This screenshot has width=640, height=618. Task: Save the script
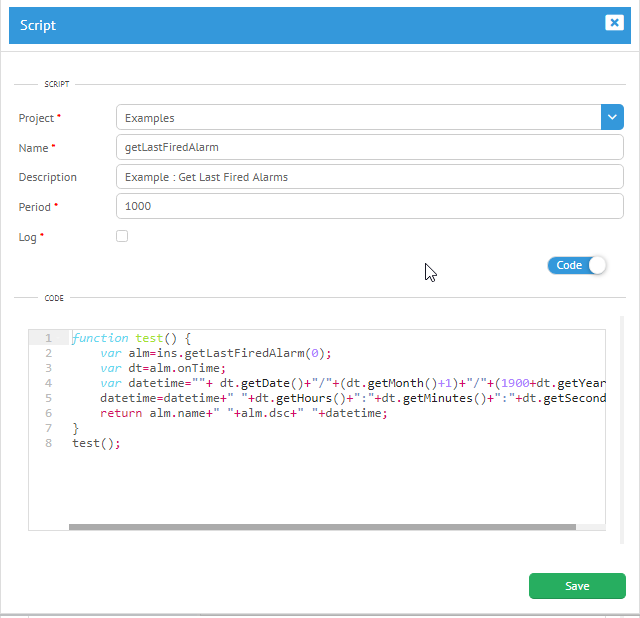tap(577, 586)
